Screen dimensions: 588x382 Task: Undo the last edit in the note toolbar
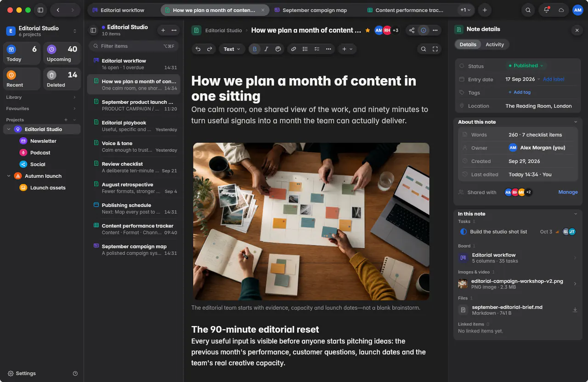click(198, 49)
